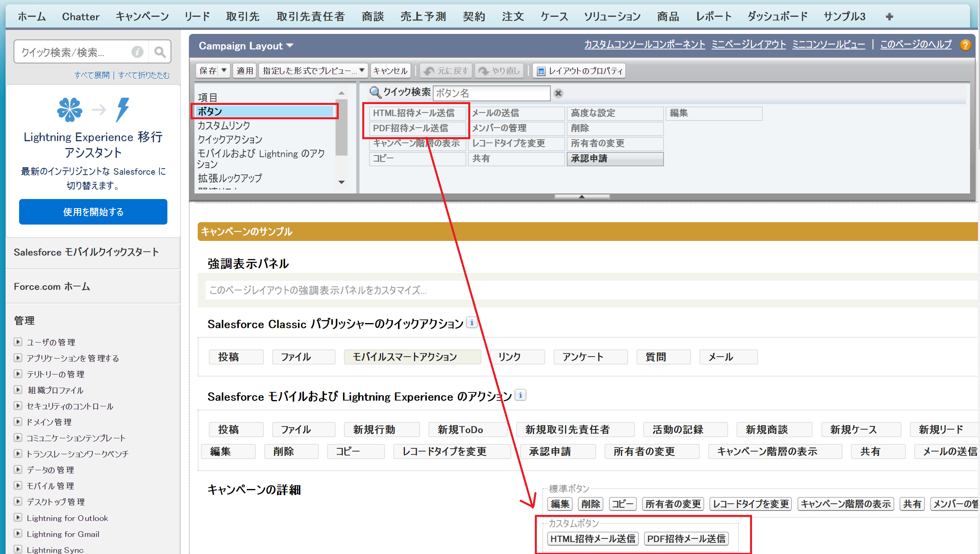Image resolution: width=980 pixels, height=554 pixels.
Task: Open the カスタムコンソールコンポーネント link
Action: coord(644,45)
